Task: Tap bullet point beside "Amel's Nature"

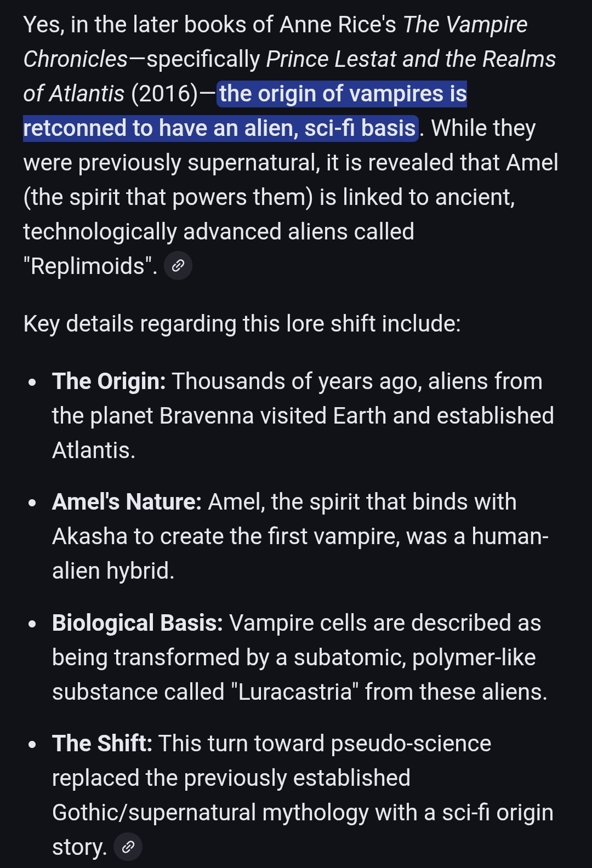Action: tap(33, 502)
